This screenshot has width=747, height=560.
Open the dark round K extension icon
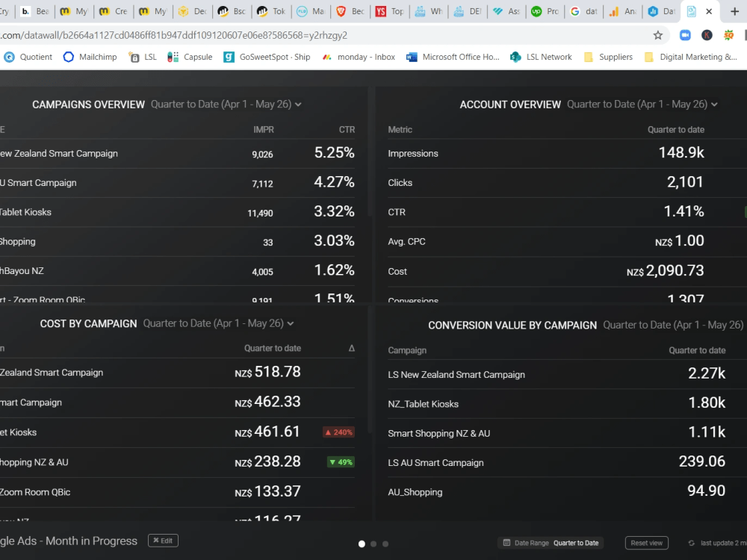(x=707, y=35)
